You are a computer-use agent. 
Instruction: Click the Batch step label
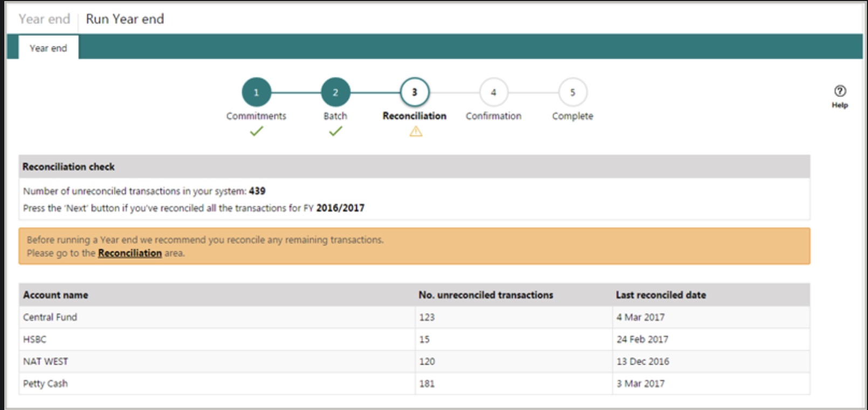(335, 116)
